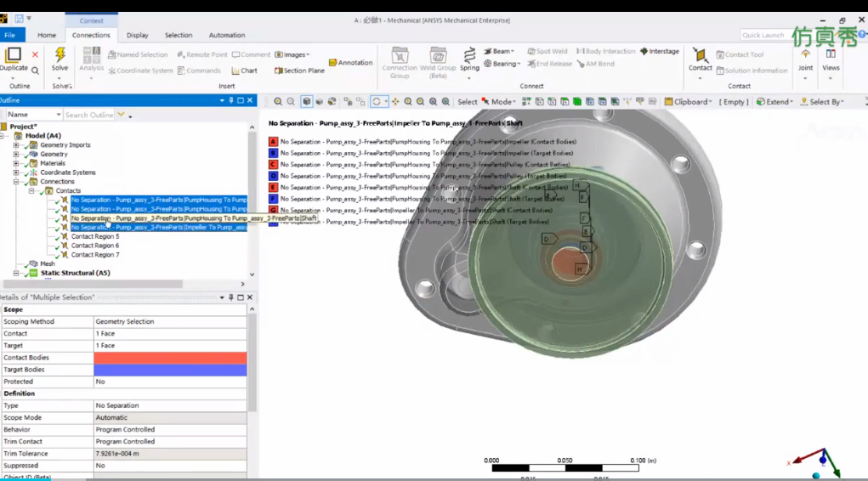Click the red Delete X icon
The width and height of the screenshot is (868, 481).
(35, 54)
